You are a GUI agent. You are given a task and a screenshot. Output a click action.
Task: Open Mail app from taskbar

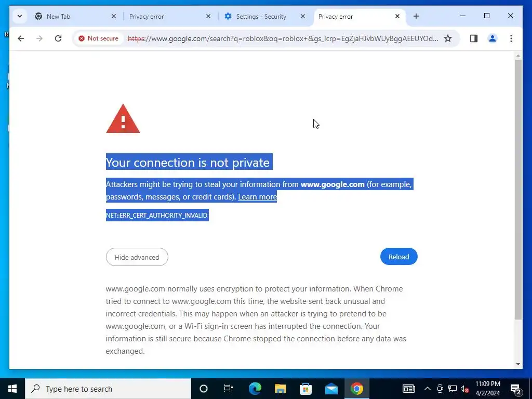pos(331,389)
